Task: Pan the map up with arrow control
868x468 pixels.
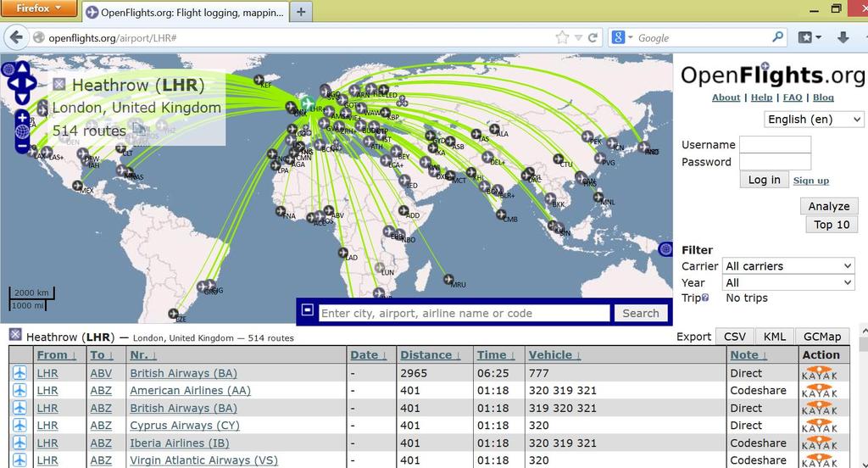Action: pyautogui.click(x=22, y=69)
